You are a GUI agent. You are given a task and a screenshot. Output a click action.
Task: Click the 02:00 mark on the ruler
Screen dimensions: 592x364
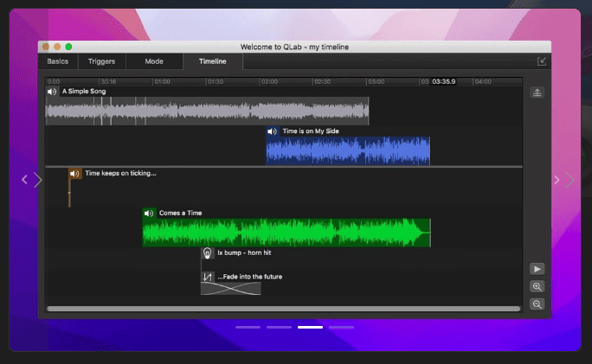point(269,81)
